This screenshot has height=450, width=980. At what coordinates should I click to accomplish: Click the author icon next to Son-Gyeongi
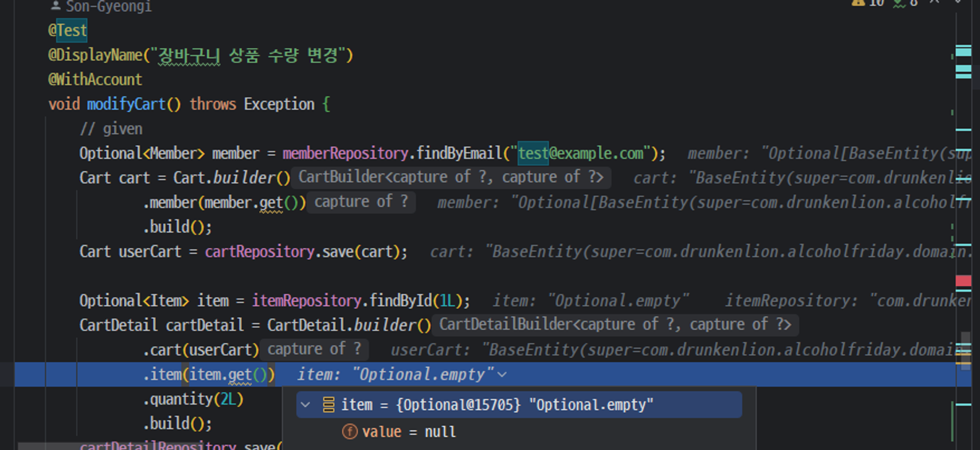[56, 5]
